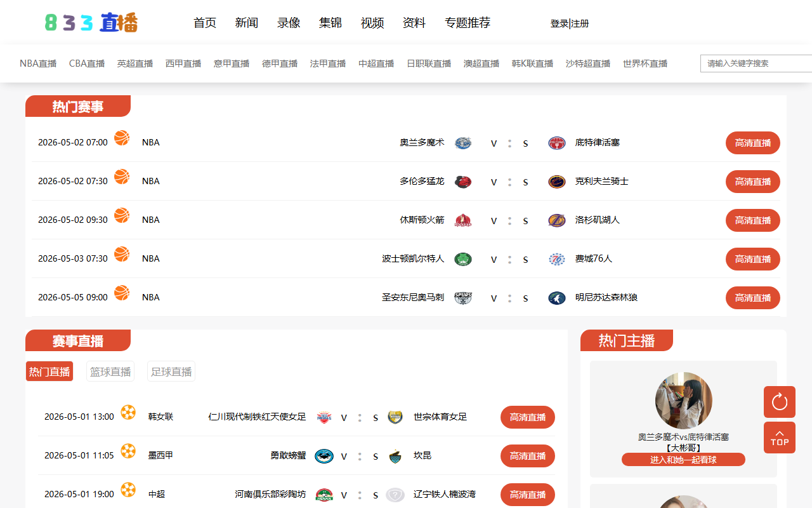Click the Houston Rockets team logo
The width and height of the screenshot is (812, 508).
[x=463, y=220]
